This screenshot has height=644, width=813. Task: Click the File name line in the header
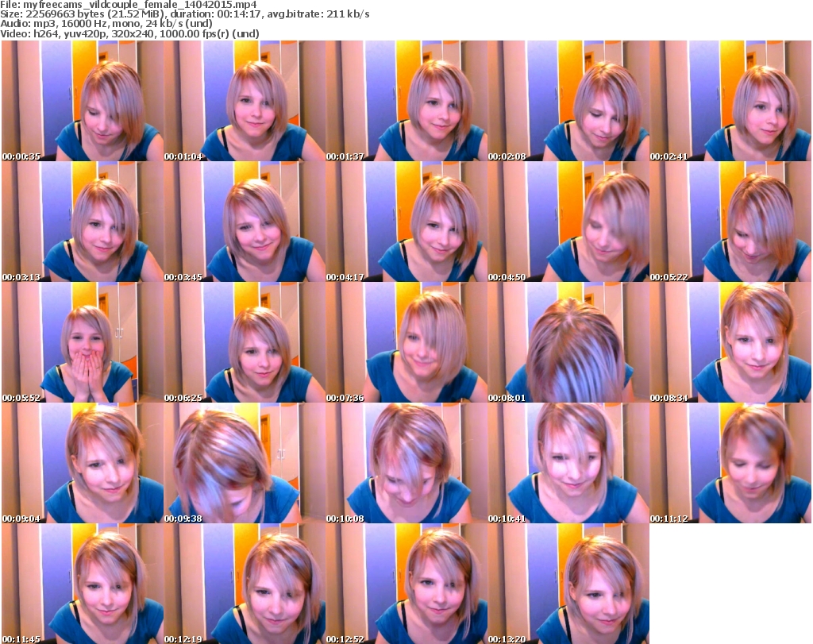coord(129,5)
